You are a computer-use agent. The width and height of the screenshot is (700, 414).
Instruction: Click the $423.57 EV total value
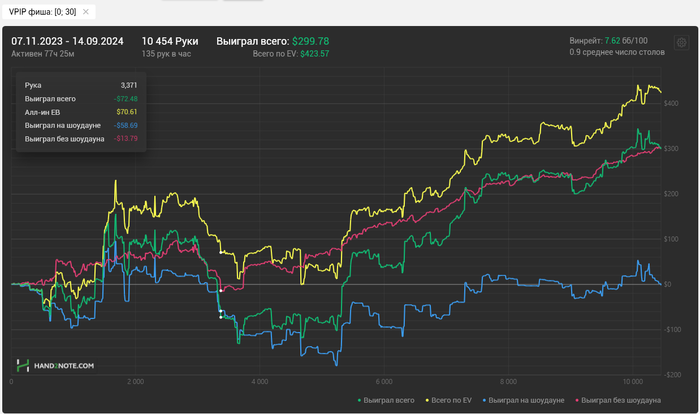click(315, 54)
